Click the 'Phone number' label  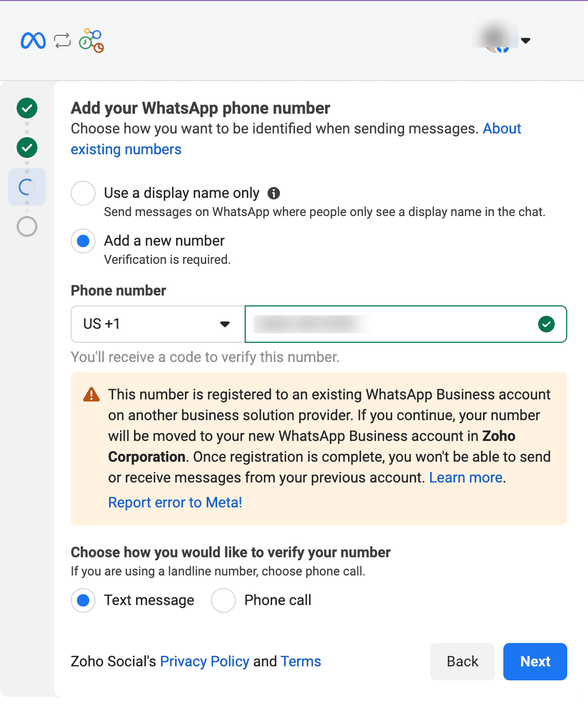click(x=118, y=291)
